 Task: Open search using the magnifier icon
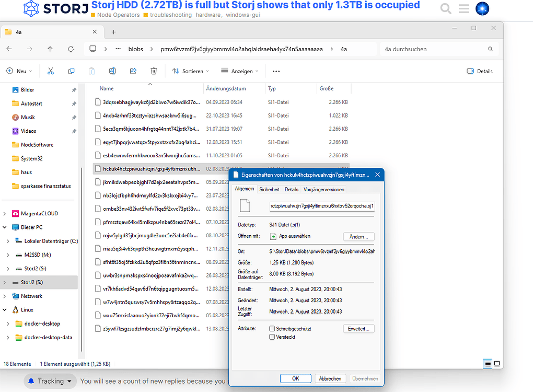point(445,8)
